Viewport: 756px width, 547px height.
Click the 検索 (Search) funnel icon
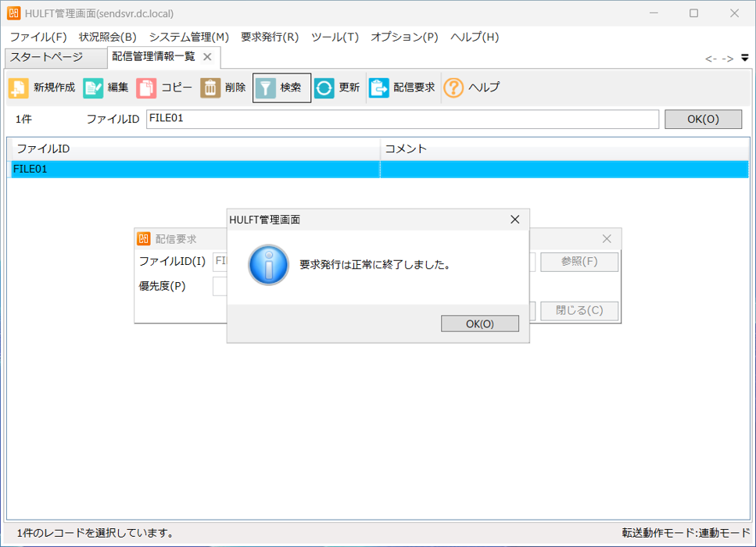pyautogui.click(x=267, y=88)
